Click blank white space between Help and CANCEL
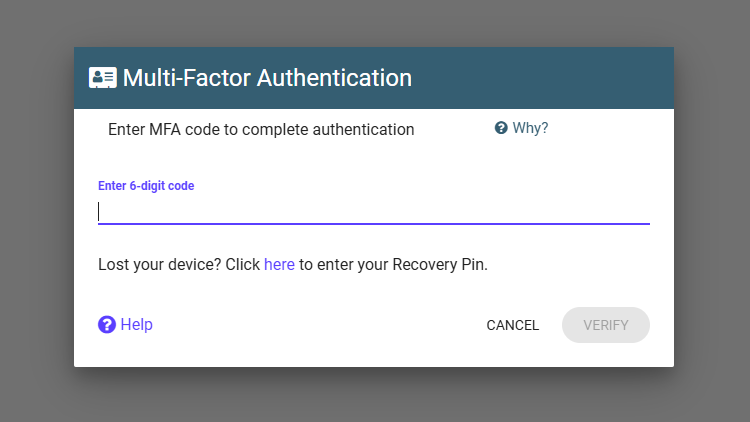 point(316,325)
